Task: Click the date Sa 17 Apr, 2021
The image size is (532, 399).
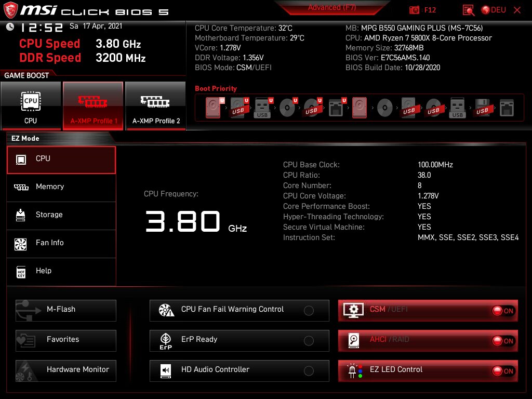Action: pos(96,26)
